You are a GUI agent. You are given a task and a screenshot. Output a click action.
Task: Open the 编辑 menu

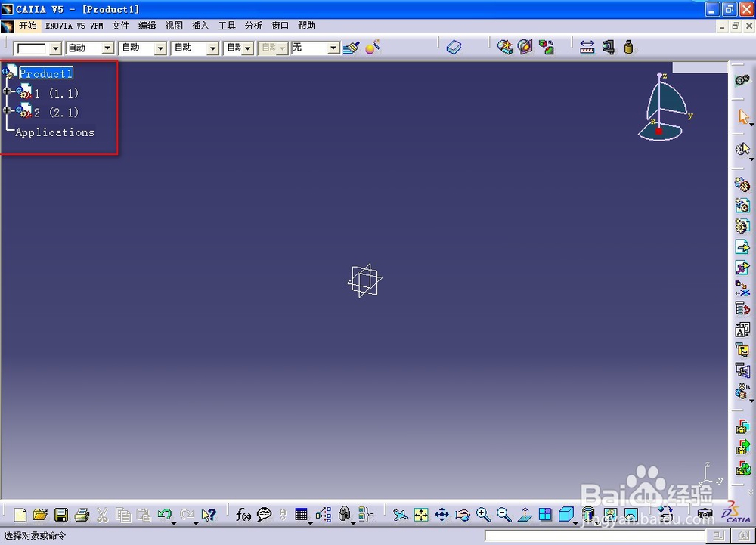click(x=147, y=26)
